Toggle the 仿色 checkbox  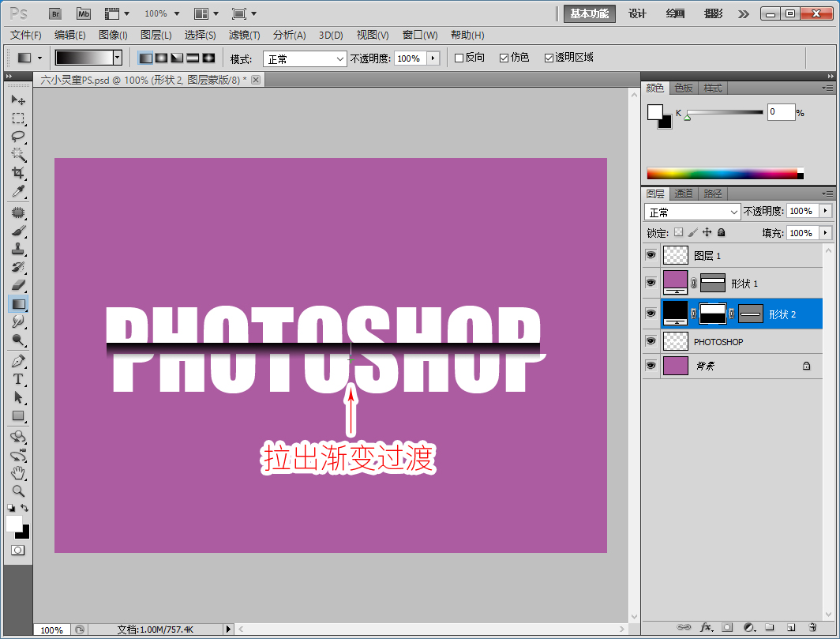tap(504, 58)
